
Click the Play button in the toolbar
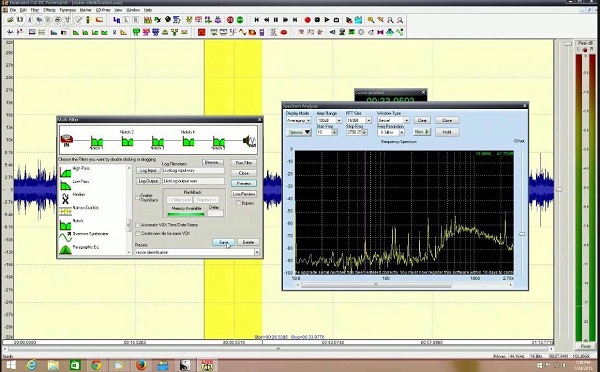pos(327,20)
